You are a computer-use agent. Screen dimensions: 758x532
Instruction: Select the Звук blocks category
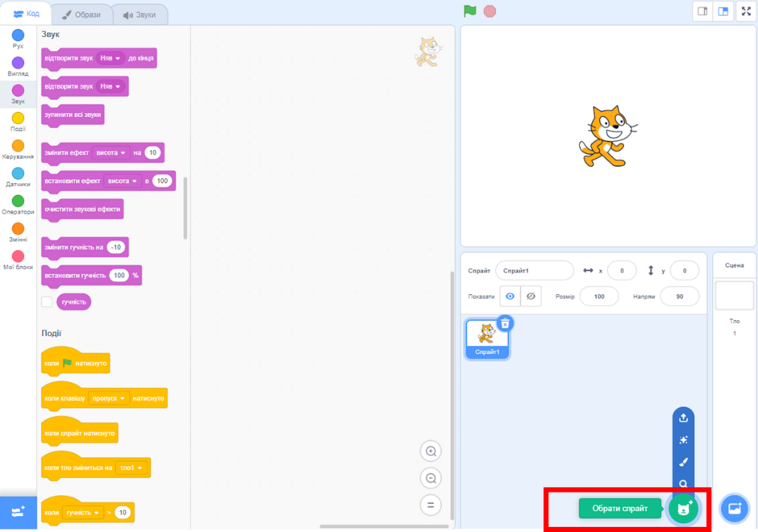coord(18,94)
